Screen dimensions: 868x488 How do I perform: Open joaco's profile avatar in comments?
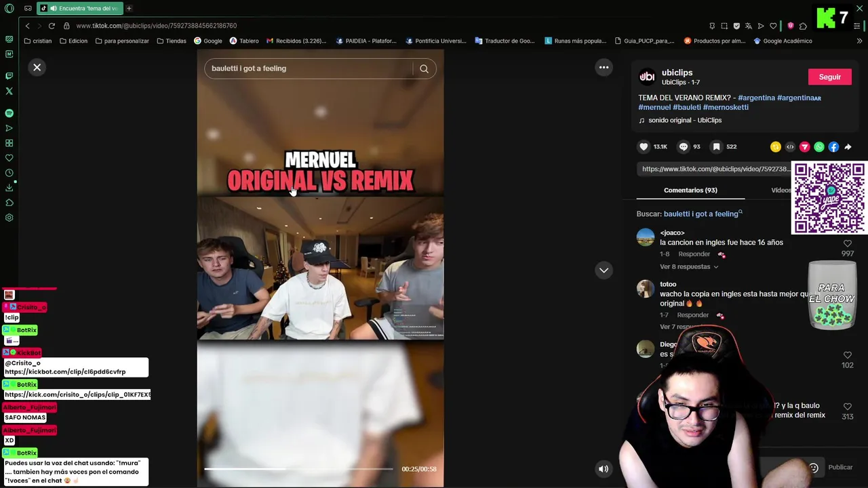(x=646, y=237)
